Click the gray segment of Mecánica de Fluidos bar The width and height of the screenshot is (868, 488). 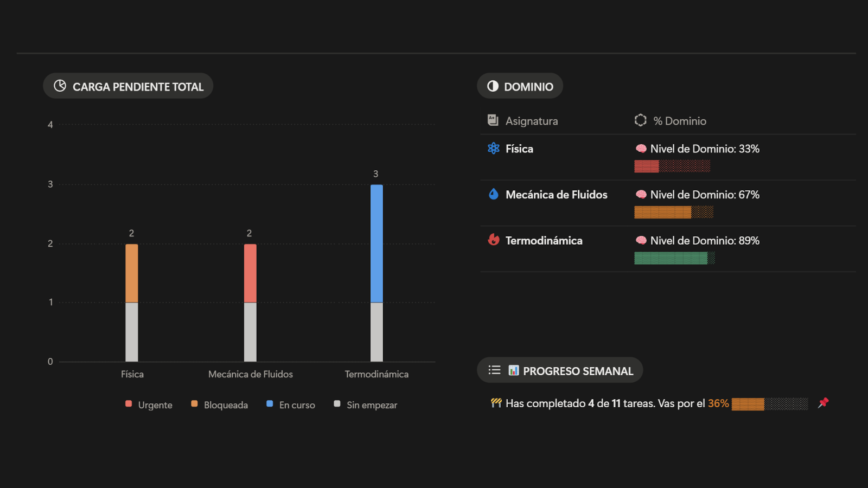250,332
